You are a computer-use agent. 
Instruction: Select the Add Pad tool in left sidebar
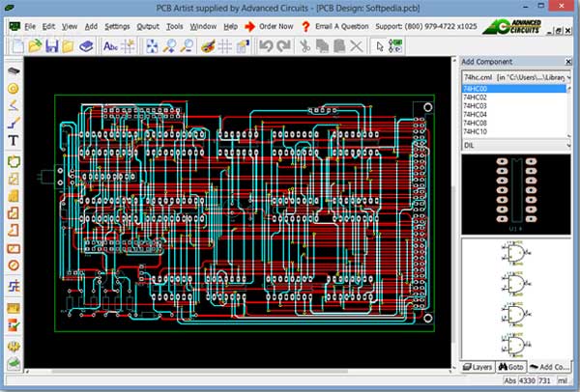coord(14,89)
